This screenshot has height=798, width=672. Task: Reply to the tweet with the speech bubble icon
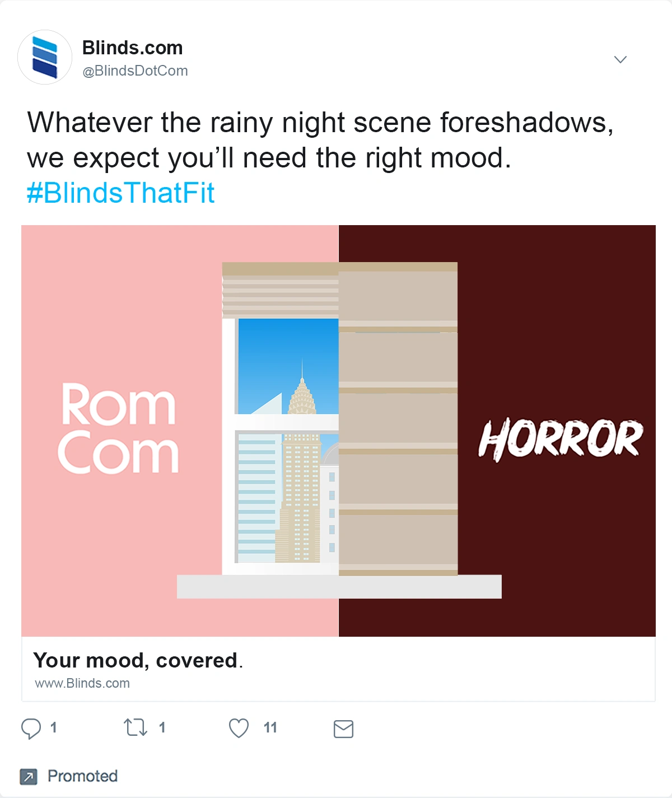[31, 729]
